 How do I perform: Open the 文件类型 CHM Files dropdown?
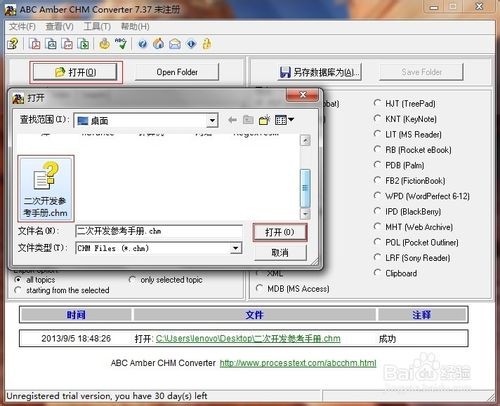coord(235,248)
